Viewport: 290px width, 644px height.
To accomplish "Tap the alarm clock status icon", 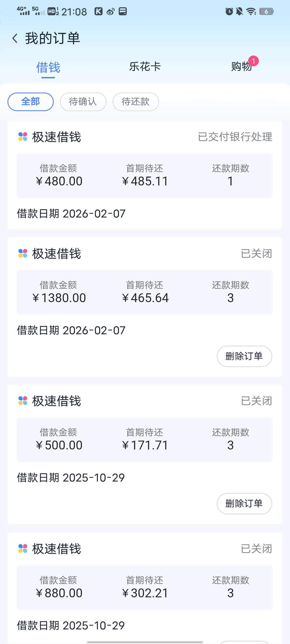I will click(x=229, y=12).
